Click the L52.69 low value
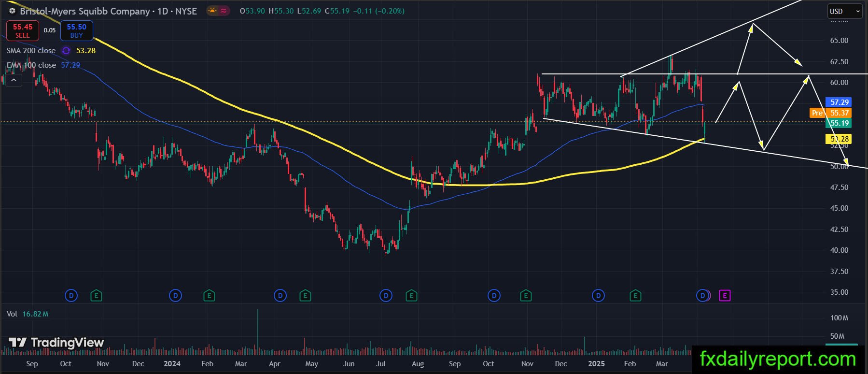This screenshot has height=374, width=868. [309, 11]
